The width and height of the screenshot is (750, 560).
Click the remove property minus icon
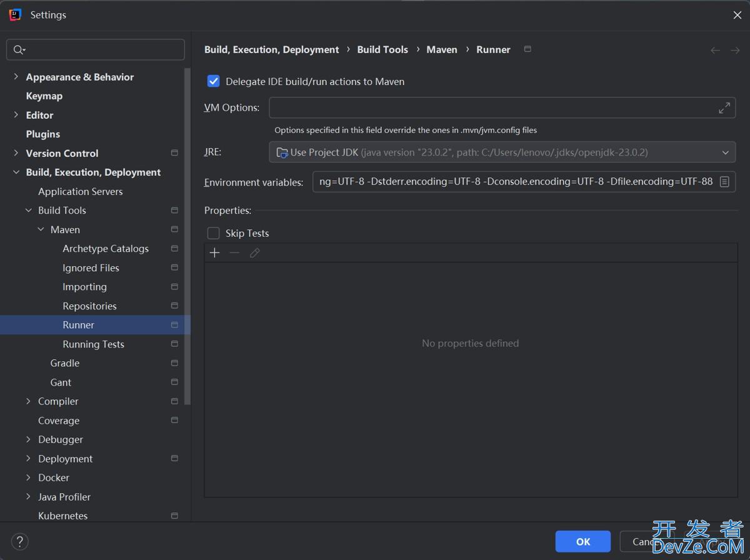[234, 253]
